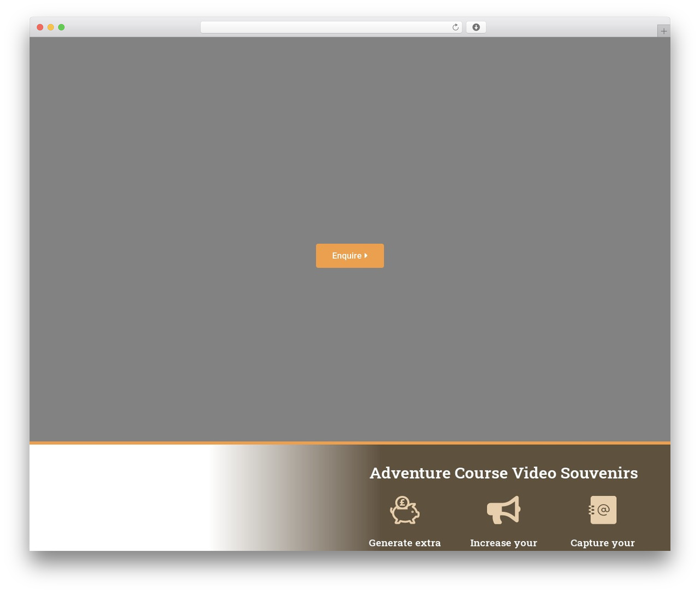Focus the browser address bar field
This screenshot has height=593, width=700.
tap(331, 27)
